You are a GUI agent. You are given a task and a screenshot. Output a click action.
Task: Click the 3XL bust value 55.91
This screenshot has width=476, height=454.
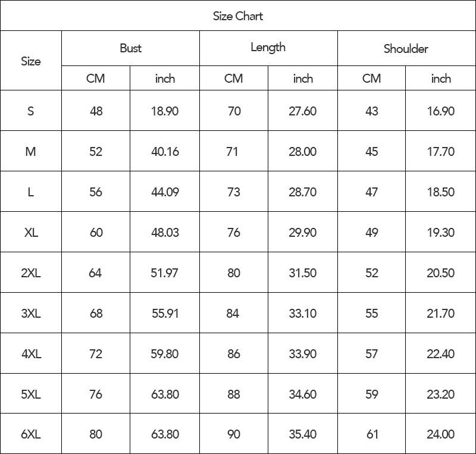click(165, 314)
